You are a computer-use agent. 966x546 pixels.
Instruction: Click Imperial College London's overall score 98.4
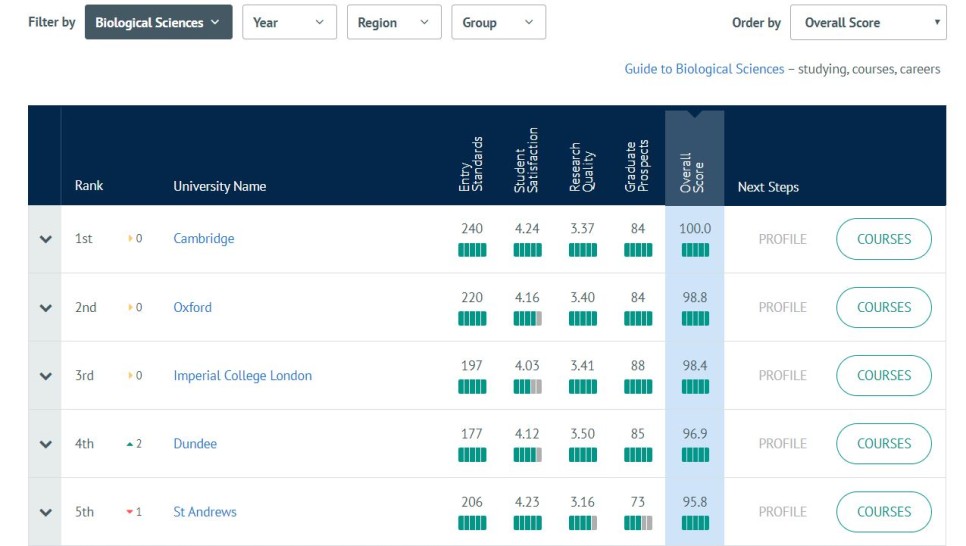[x=695, y=365]
